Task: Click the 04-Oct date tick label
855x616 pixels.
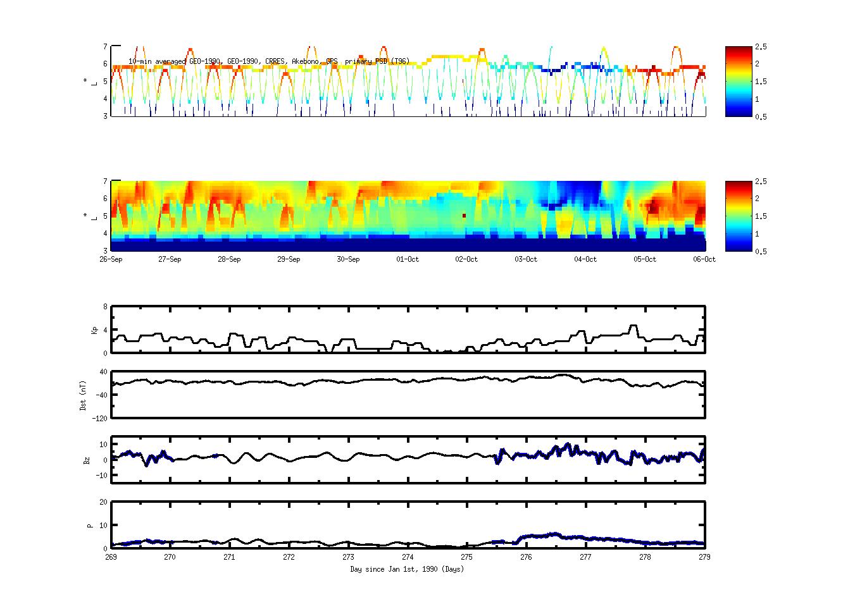Action: click(x=585, y=259)
